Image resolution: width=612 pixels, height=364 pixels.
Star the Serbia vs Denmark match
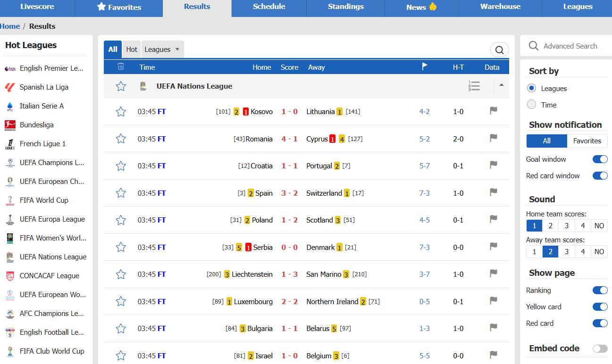(121, 247)
